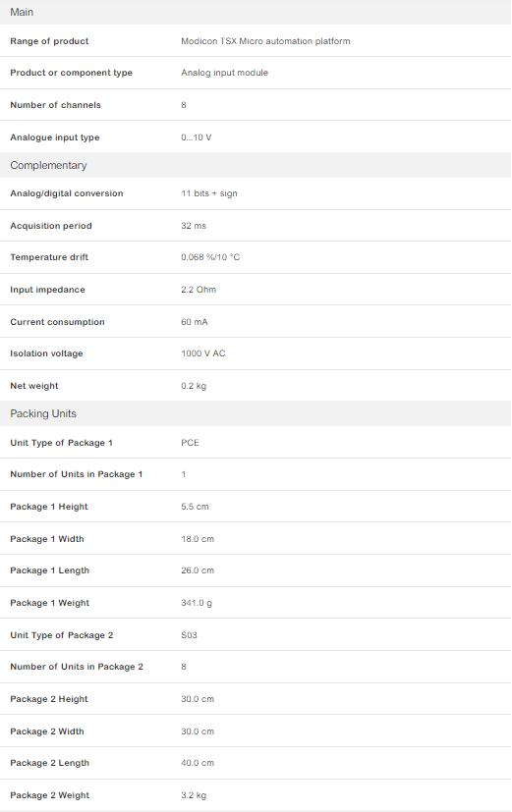
Task: Select the 2.2 Ohm impedance value
Action: [x=199, y=290]
